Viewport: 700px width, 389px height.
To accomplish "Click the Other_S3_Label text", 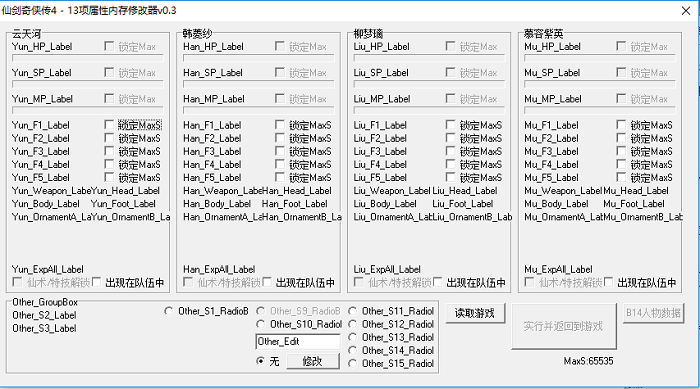I will [x=44, y=328].
